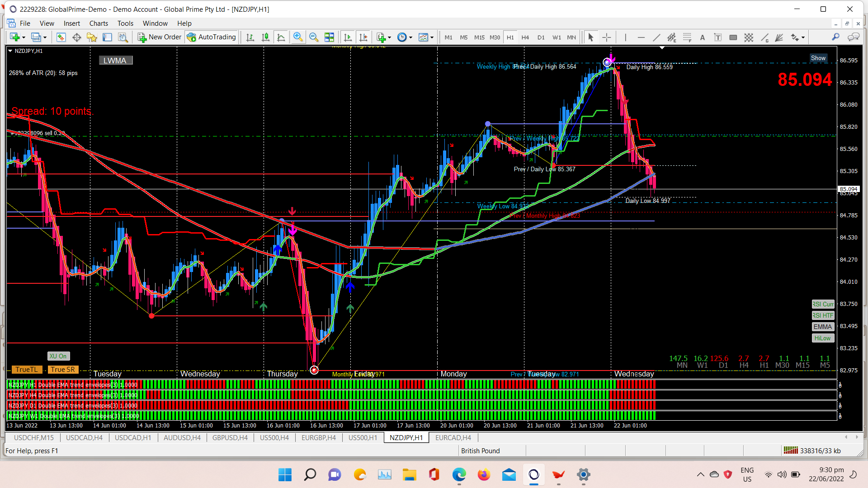
Task: Switch chart to Candlesticks mode
Action: tap(265, 37)
